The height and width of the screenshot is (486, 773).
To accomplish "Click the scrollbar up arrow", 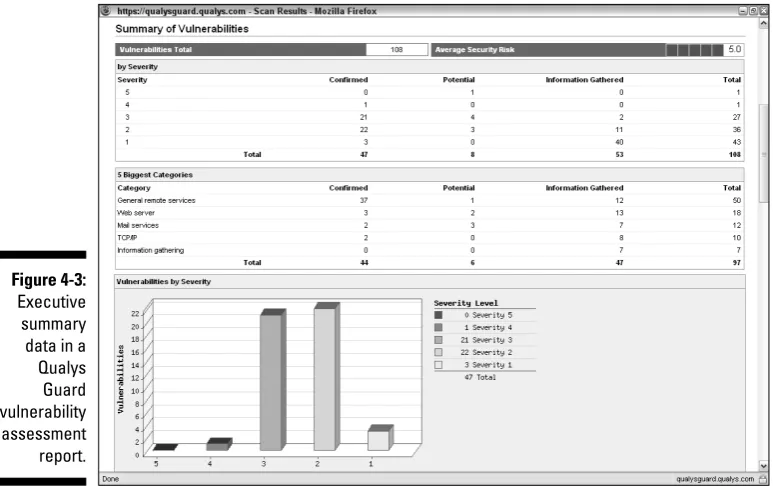I will click(x=764, y=23).
